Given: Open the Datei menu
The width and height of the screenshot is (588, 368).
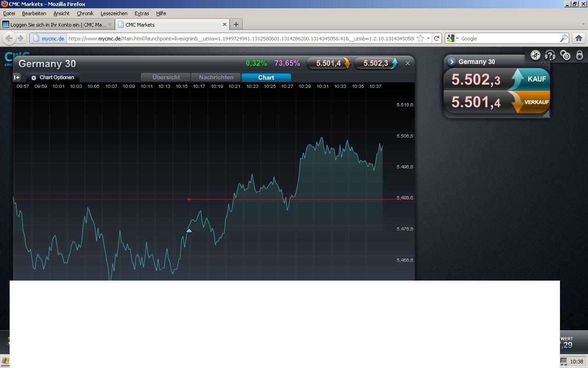Looking at the screenshot, I should tap(9, 13).
